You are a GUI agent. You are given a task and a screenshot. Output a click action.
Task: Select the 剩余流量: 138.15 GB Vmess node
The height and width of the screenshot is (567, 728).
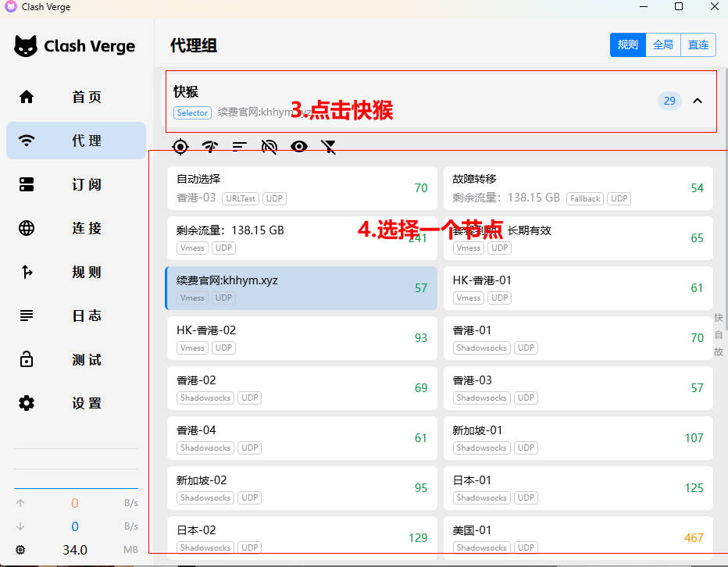302,237
